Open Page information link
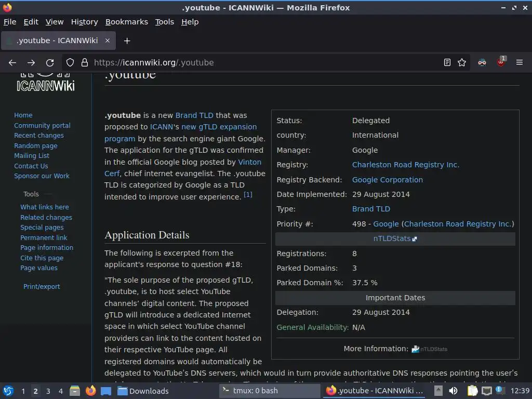532x399 pixels. pos(47,248)
